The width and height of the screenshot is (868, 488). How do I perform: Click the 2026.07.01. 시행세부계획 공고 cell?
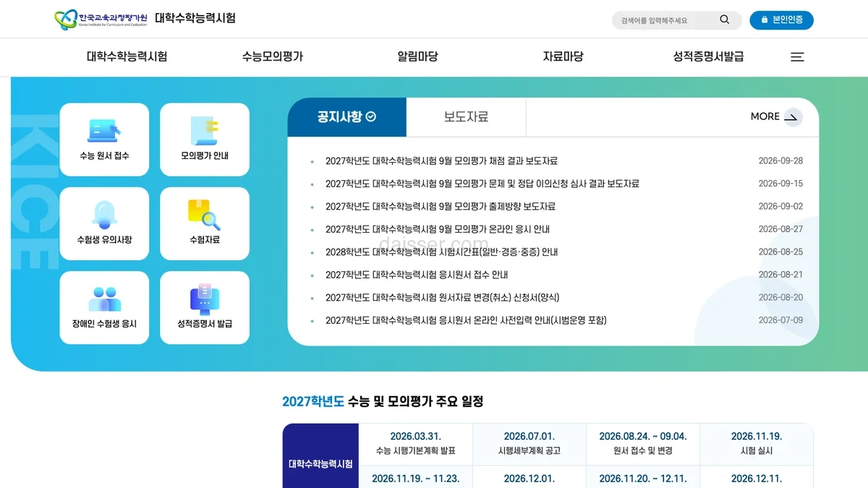pos(529,444)
